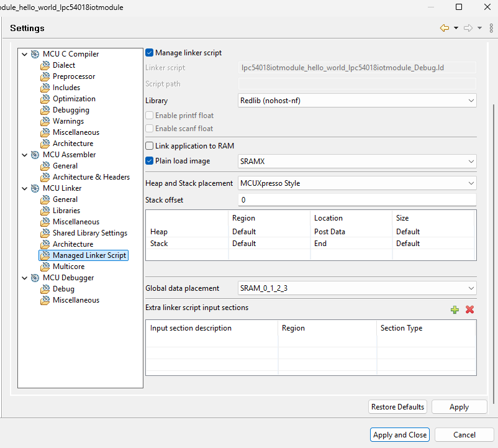This screenshot has width=498, height=448.
Task: Open Heap and Stack placement dropdown
Action: (357, 183)
